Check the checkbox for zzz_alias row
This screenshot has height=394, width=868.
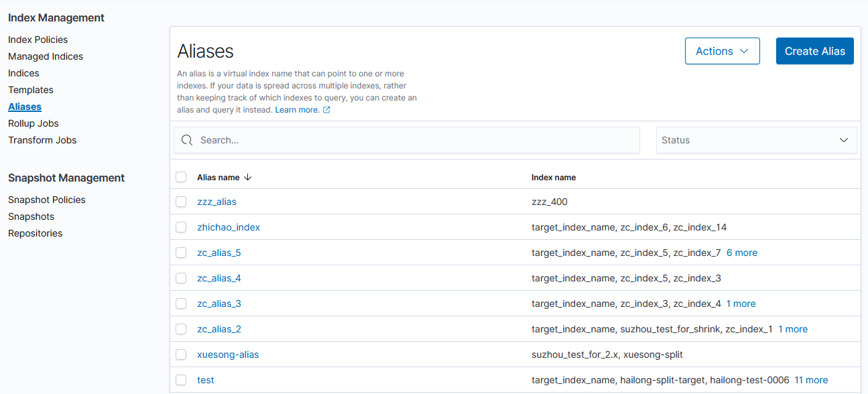click(x=181, y=202)
